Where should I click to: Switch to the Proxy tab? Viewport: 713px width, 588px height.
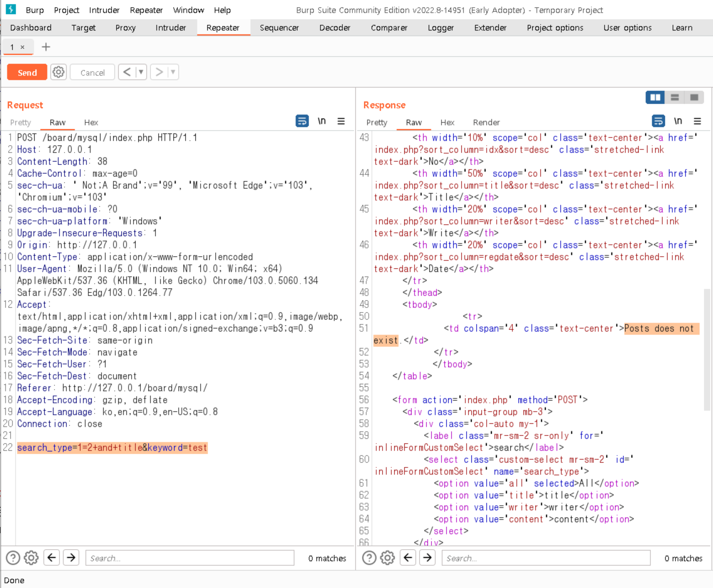coord(125,28)
